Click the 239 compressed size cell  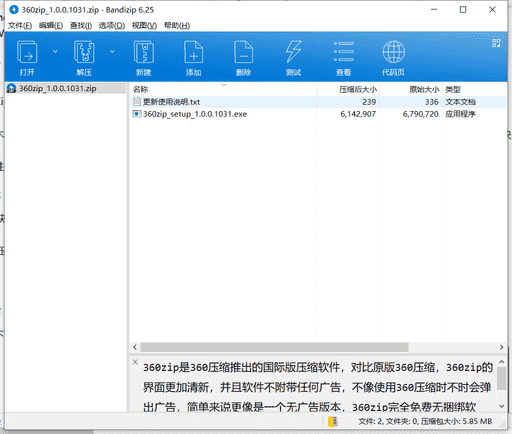[x=369, y=102]
